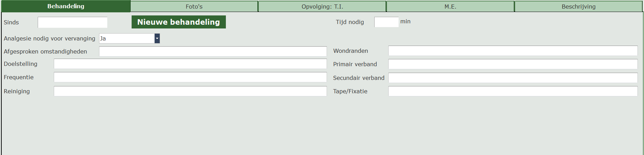The height and width of the screenshot is (155, 644).
Task: Click into the Reiniging field
Action: pyautogui.click(x=190, y=91)
